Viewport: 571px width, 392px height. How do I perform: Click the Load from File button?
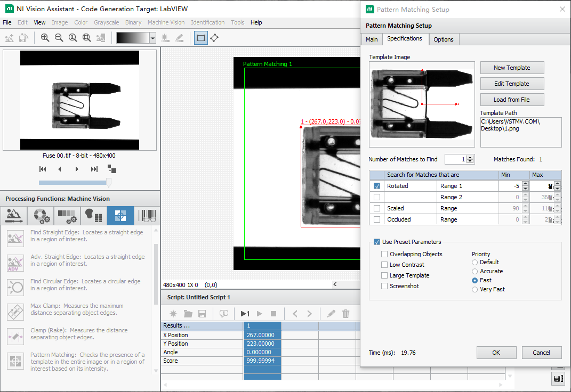pyautogui.click(x=512, y=100)
